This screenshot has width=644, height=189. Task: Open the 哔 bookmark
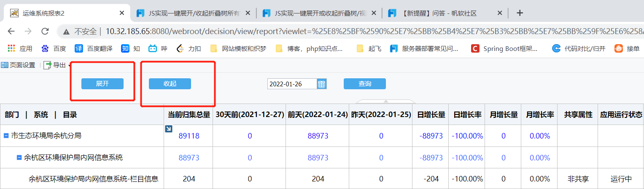[158, 48]
